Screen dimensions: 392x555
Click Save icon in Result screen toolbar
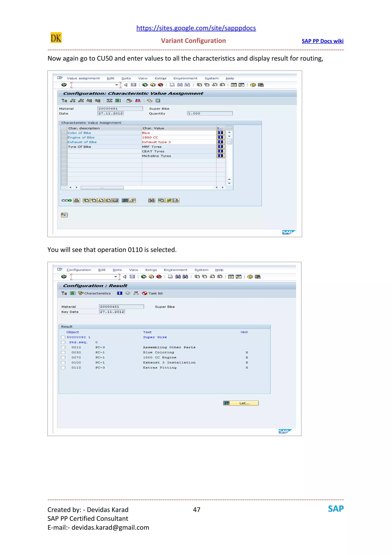[132, 277]
